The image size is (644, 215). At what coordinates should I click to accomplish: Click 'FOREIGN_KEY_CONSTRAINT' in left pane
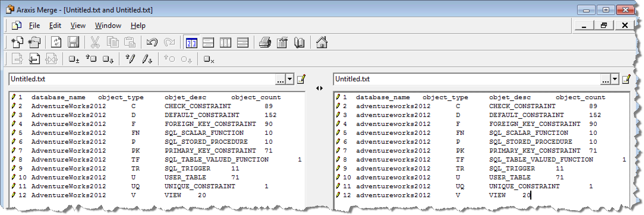pos(210,124)
